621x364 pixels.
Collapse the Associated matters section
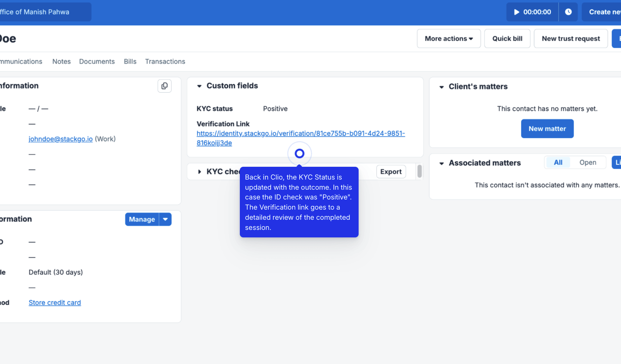(x=441, y=163)
